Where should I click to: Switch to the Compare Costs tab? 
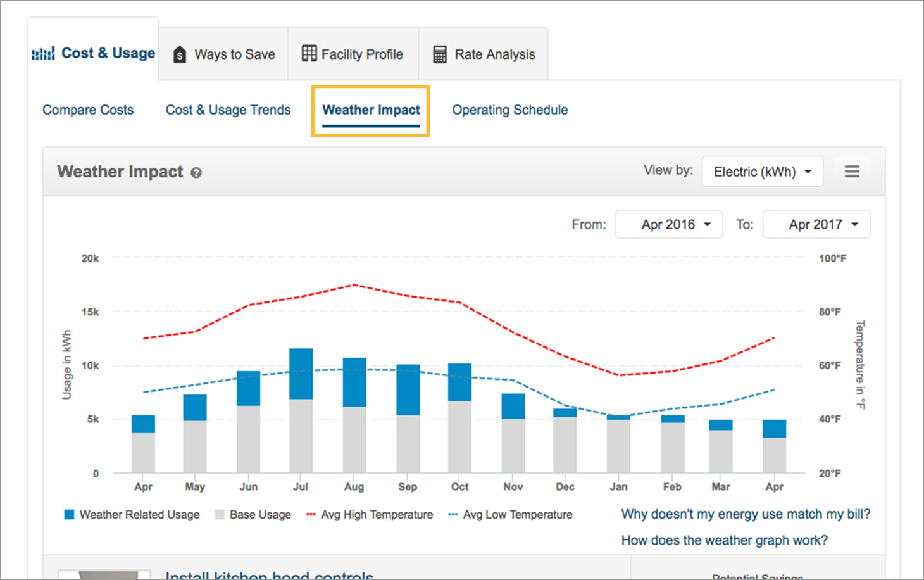coord(88,110)
